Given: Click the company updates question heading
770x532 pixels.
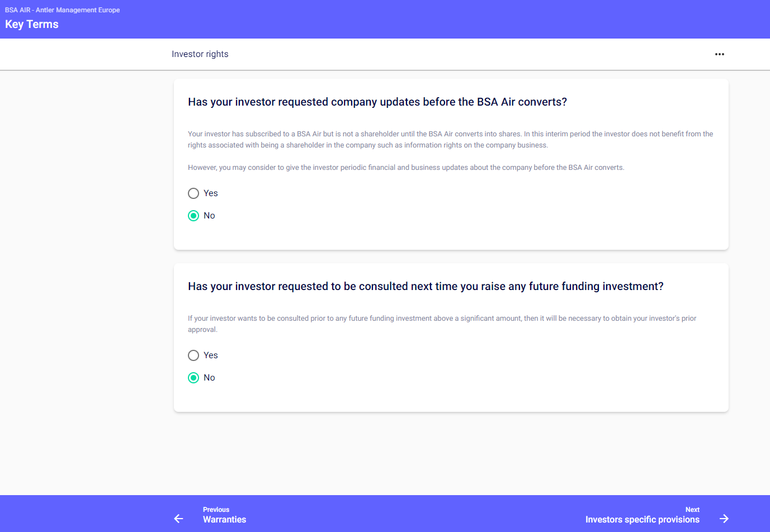Looking at the screenshot, I should click(x=377, y=102).
